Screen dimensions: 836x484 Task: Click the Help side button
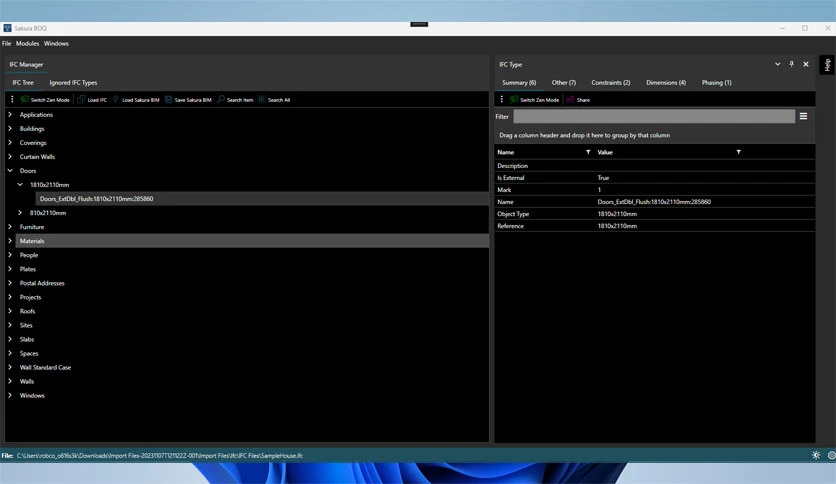[827, 65]
